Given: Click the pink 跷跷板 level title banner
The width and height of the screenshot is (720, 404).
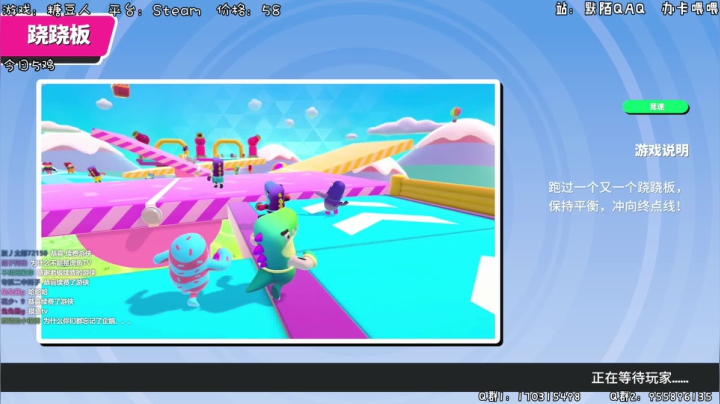Looking at the screenshot, I should pos(57,35).
